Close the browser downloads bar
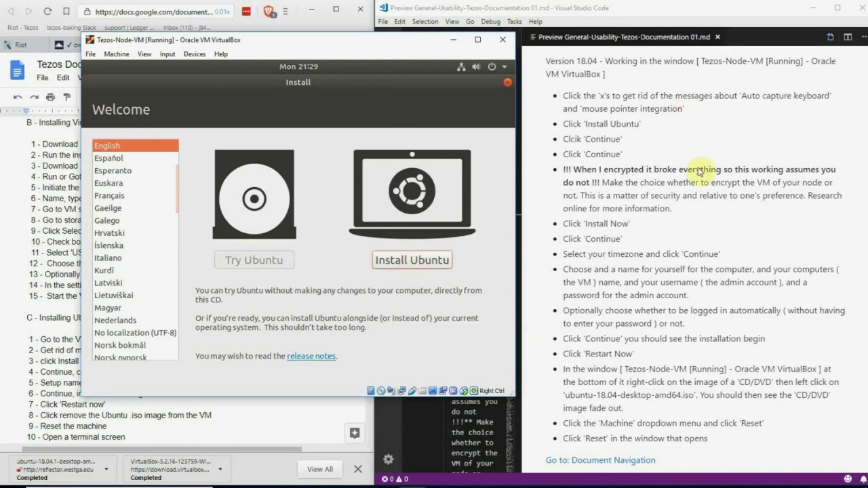 point(358,469)
